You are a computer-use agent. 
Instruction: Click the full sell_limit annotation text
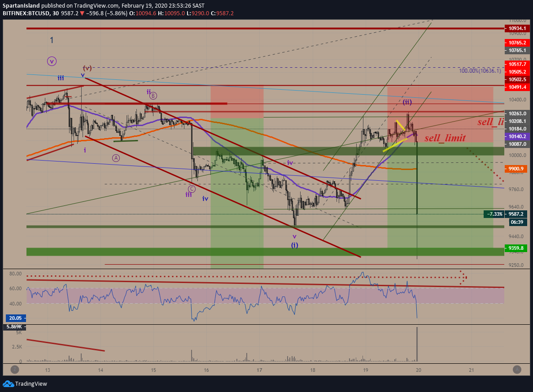tap(445, 138)
